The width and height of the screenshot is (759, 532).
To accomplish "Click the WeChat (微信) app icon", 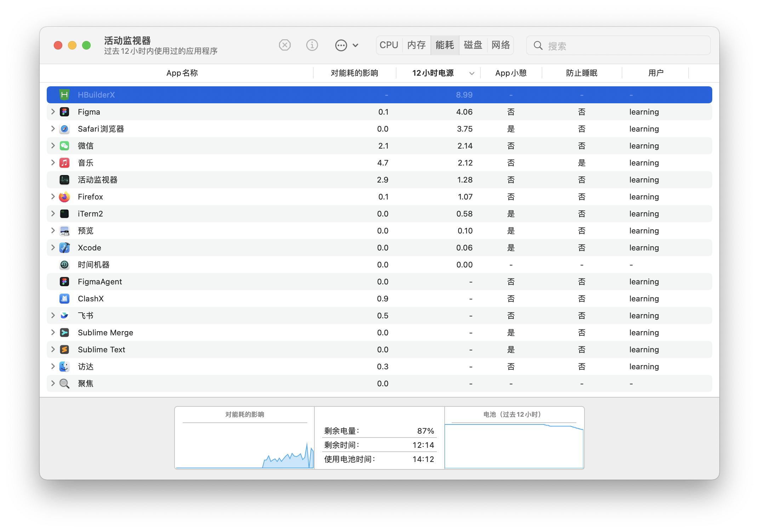I will [x=64, y=146].
